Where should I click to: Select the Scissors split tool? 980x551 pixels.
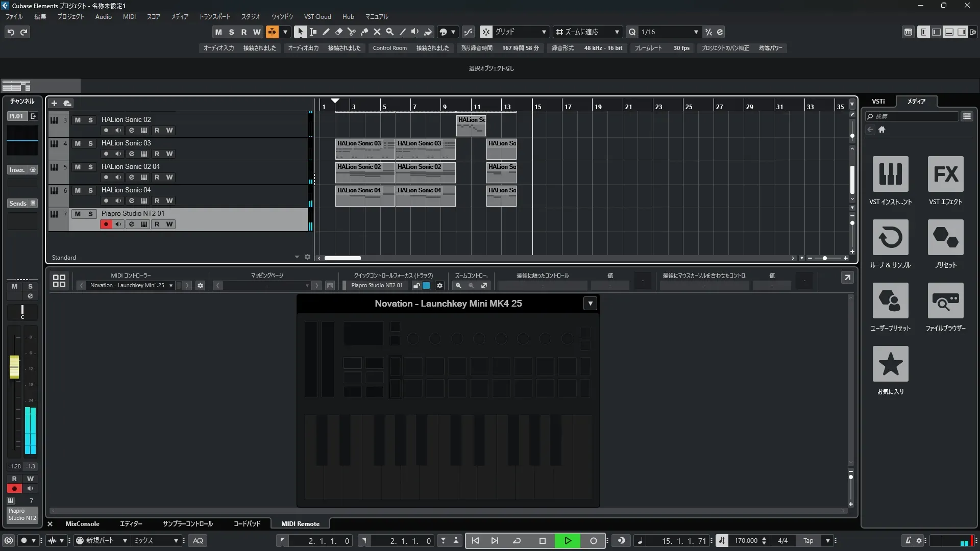coord(351,32)
